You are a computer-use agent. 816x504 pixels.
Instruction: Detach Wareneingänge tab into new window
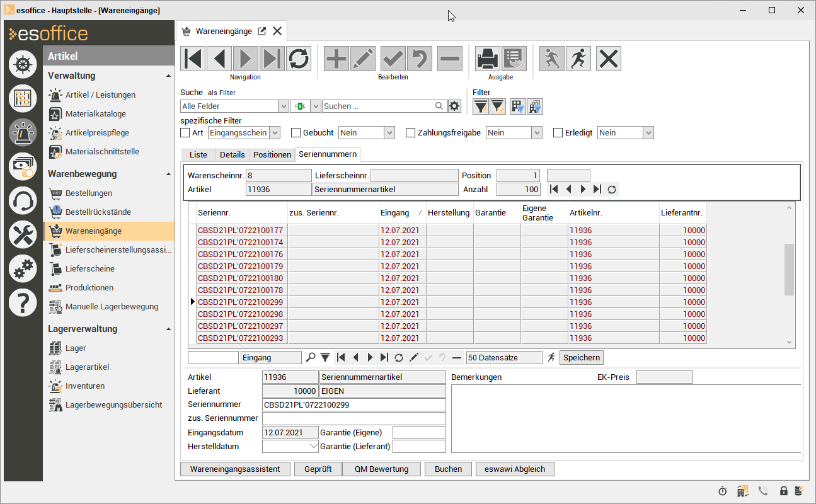[262, 31]
